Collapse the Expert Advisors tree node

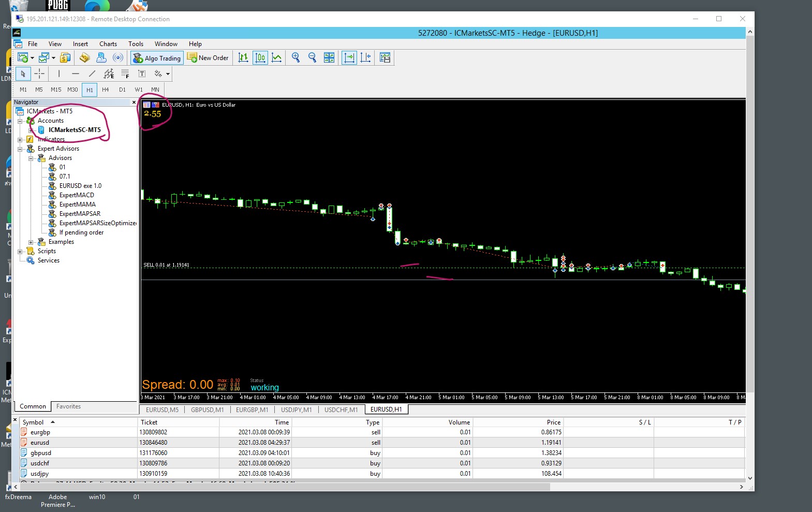point(20,149)
